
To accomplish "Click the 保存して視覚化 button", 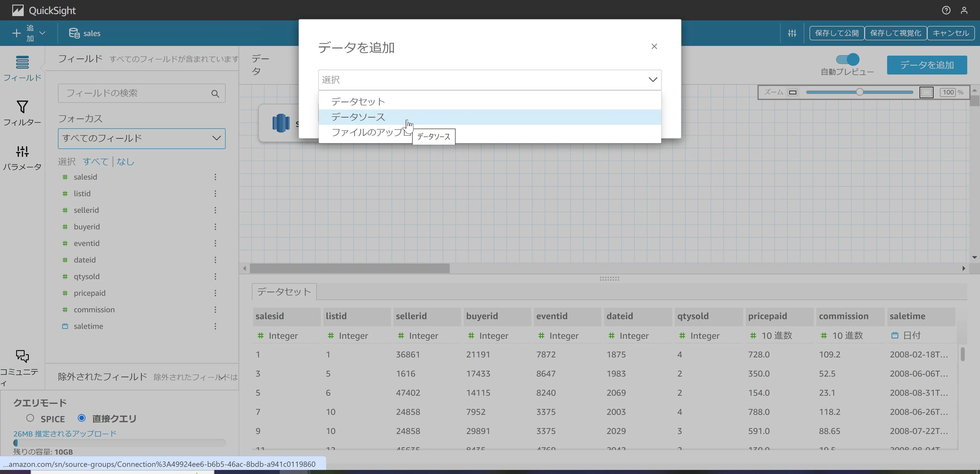I will click(896, 33).
